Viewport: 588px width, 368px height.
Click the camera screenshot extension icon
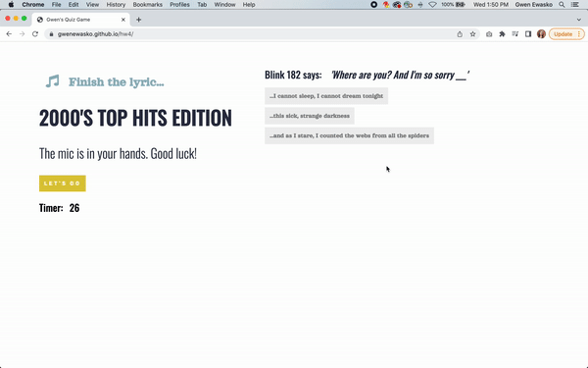coord(489,34)
